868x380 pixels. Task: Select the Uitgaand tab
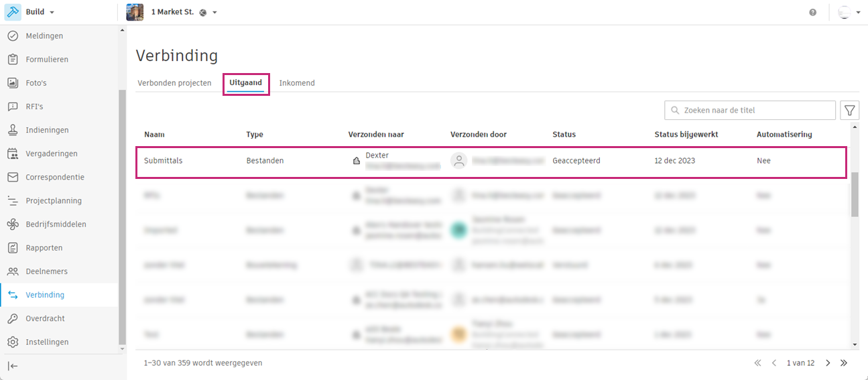coord(246,83)
